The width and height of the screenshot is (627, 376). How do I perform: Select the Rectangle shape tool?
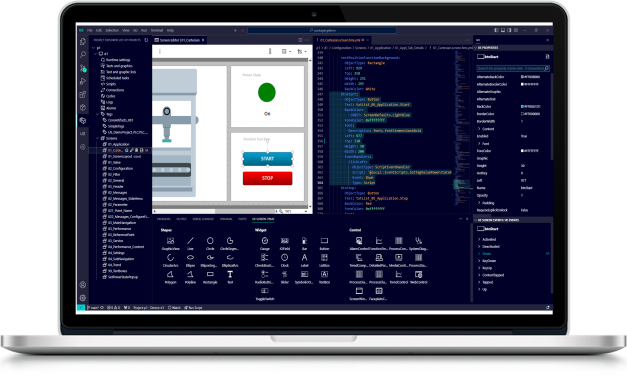click(x=210, y=274)
